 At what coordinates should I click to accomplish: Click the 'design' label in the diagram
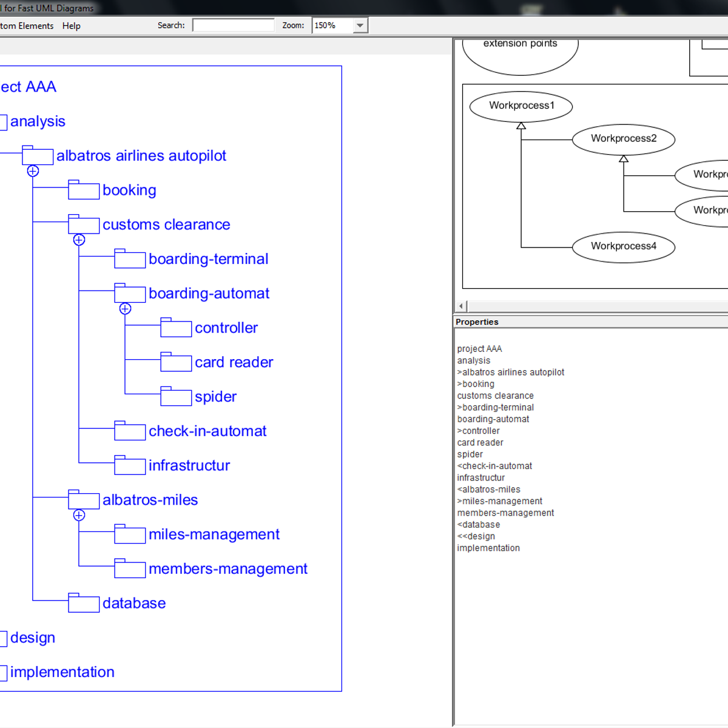click(x=33, y=638)
